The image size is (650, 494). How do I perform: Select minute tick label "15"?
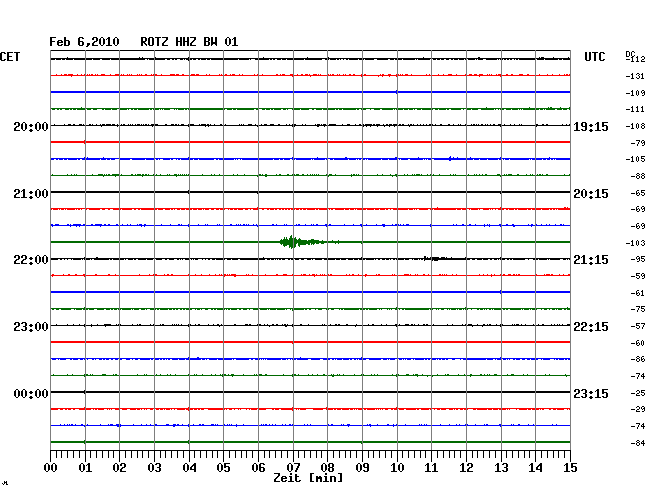[x=570, y=468]
